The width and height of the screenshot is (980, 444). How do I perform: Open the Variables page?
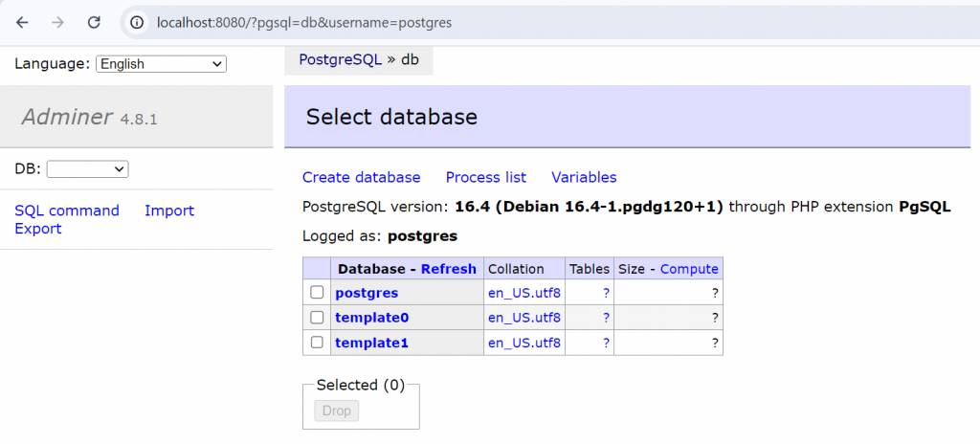tap(584, 178)
